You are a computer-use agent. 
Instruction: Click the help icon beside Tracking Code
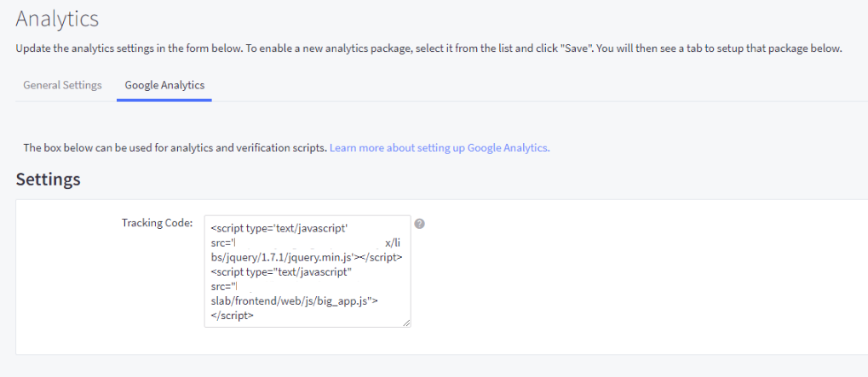(x=420, y=224)
